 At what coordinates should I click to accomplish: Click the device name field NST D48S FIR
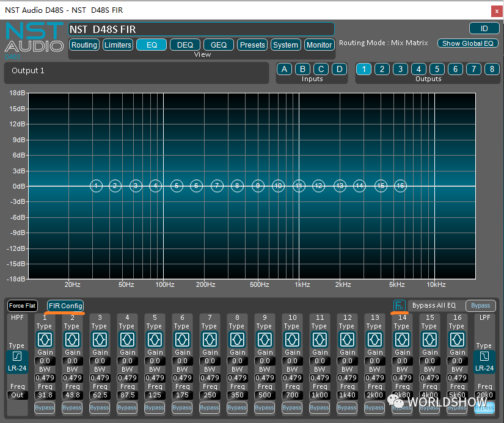click(x=201, y=29)
